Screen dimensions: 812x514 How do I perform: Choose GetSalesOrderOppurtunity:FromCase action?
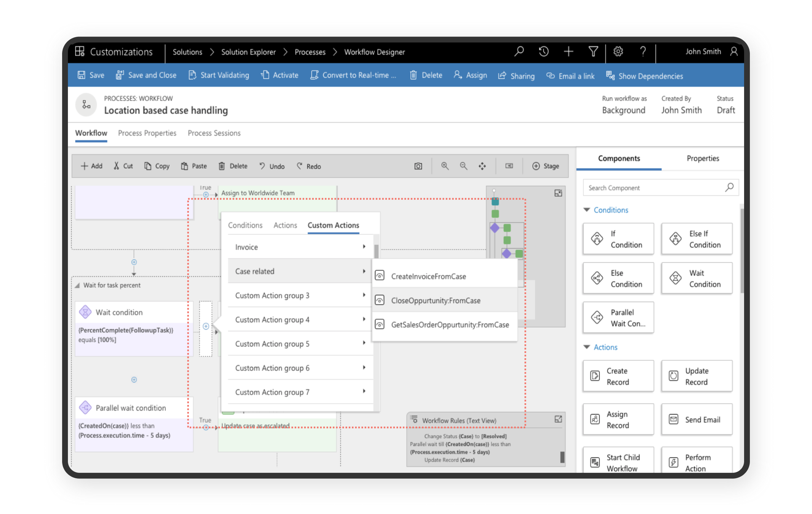[x=445, y=324]
